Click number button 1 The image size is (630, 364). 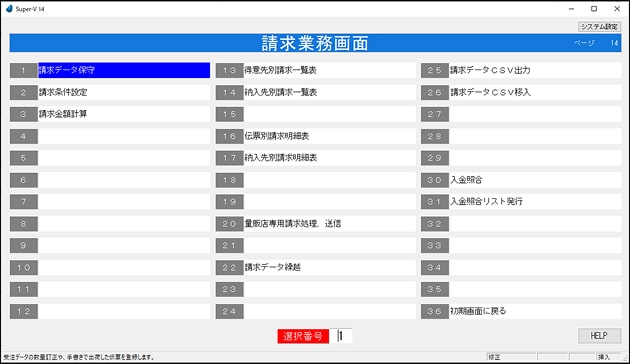[24, 70]
